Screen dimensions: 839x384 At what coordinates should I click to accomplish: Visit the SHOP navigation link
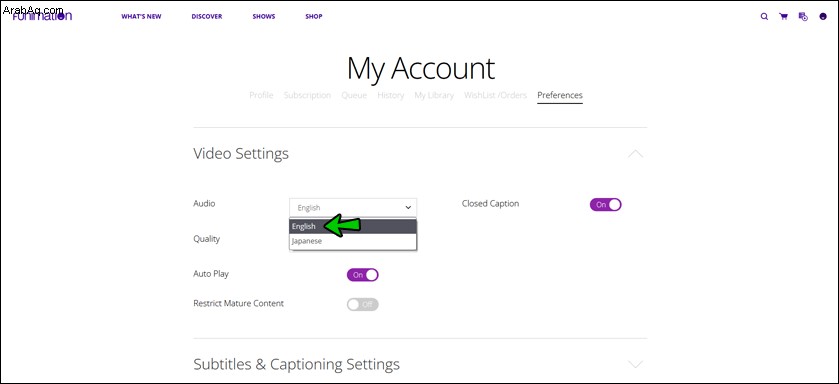(x=314, y=17)
